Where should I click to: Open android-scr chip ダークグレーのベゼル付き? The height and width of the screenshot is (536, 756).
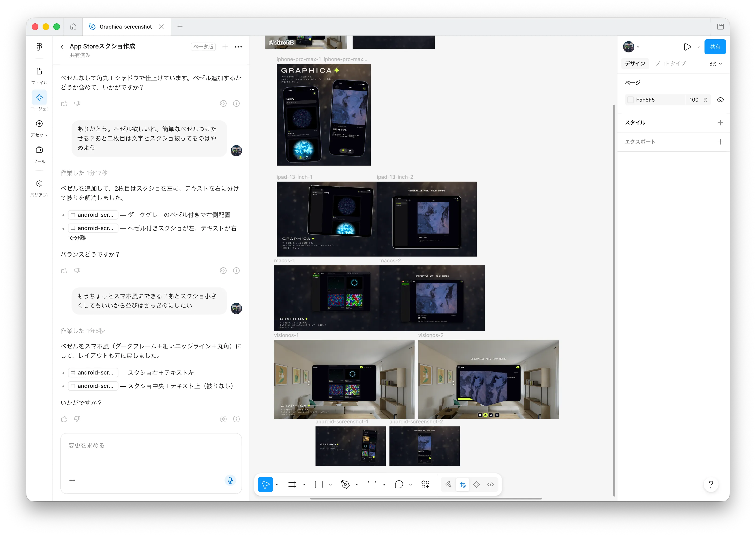[93, 215]
